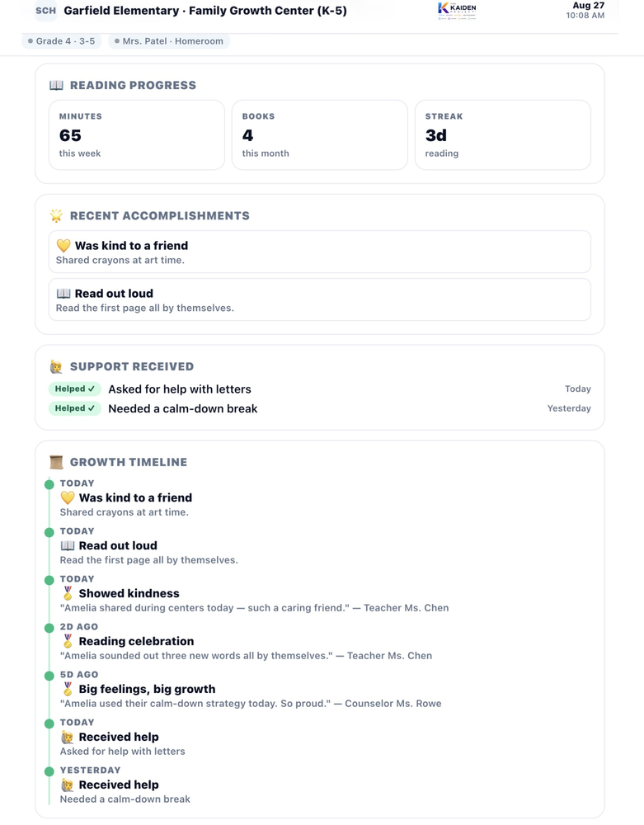Open the Streak 3d reading card
Viewport: 644px width, 825px height.
coord(502,135)
